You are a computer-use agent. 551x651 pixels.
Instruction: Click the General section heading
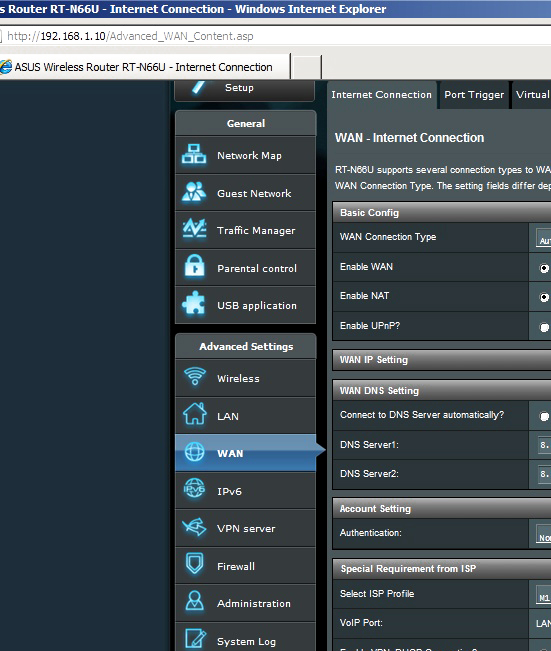pos(246,123)
